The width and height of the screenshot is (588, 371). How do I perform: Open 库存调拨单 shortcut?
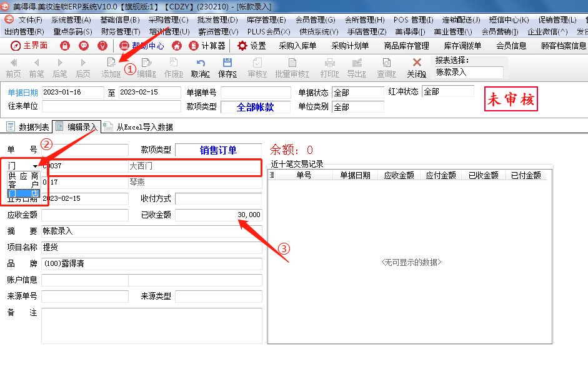click(x=462, y=46)
